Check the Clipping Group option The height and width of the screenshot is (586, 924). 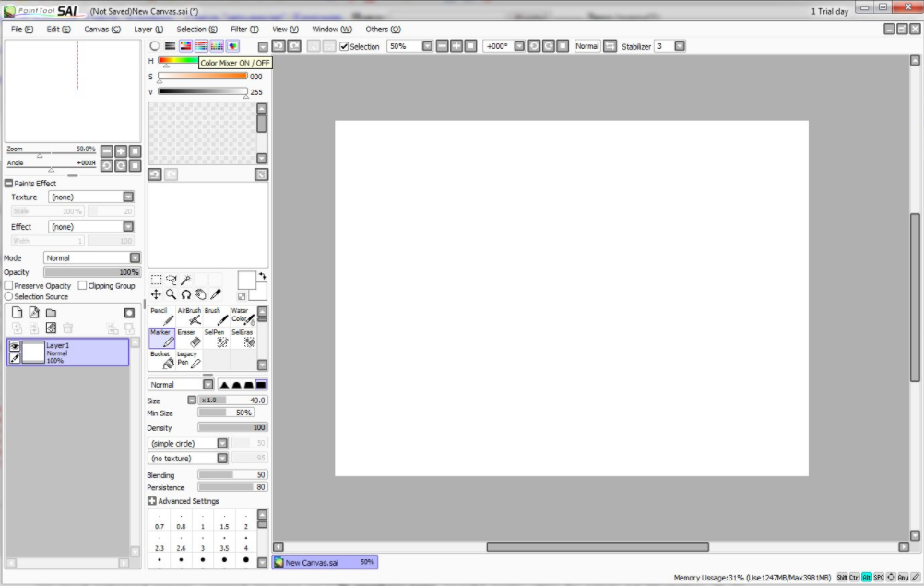click(82, 286)
